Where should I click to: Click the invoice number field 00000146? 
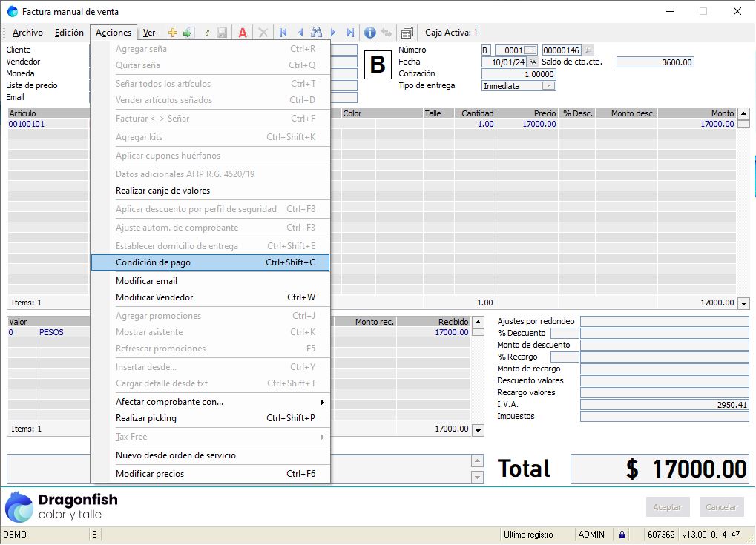(562, 50)
